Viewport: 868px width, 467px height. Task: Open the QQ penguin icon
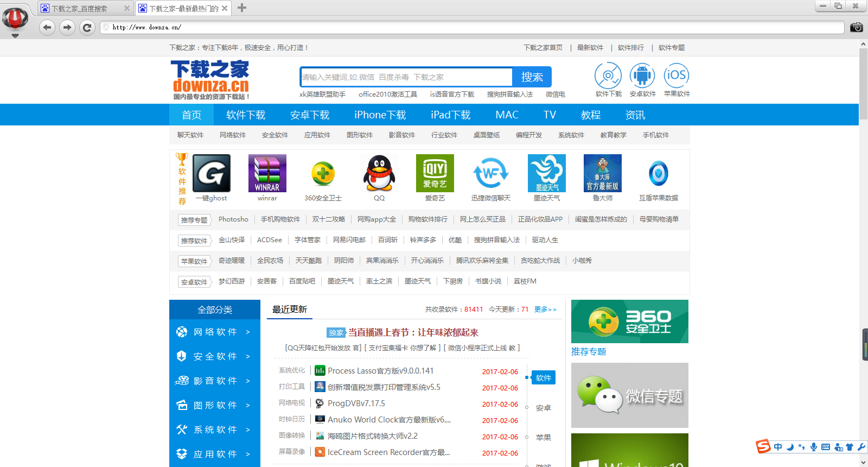click(379, 173)
